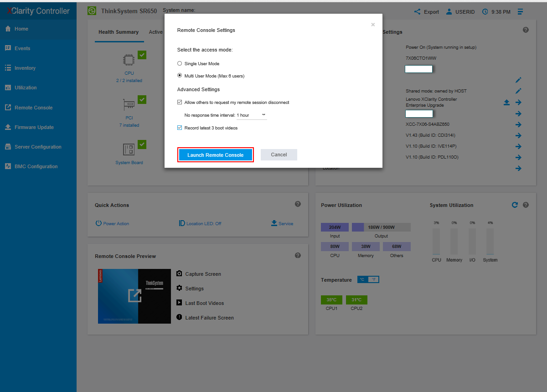
Task: Open the Remote Console Preview Settings
Action: point(190,289)
